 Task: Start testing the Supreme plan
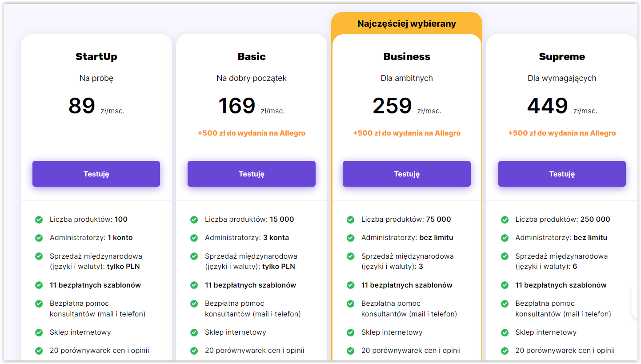point(562,174)
